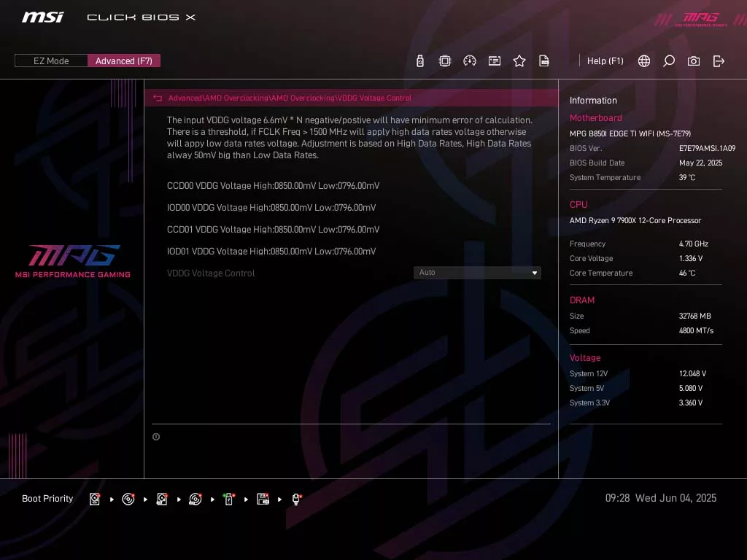Select the first optical disc boot device
The width and height of the screenshot is (747, 560).
pyautogui.click(x=128, y=499)
